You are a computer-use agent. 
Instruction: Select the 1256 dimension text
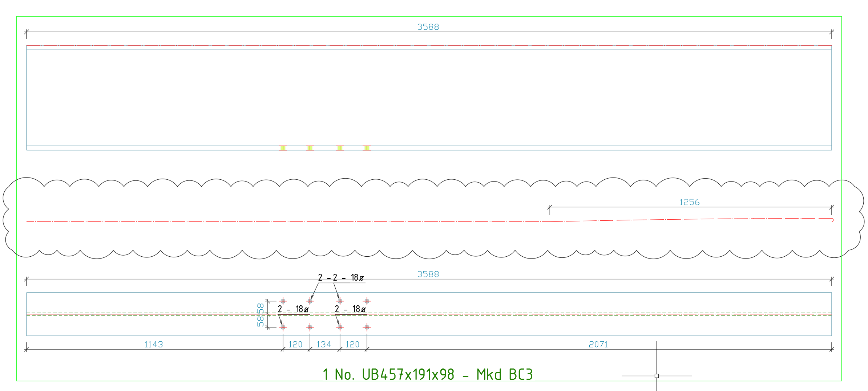[689, 202]
